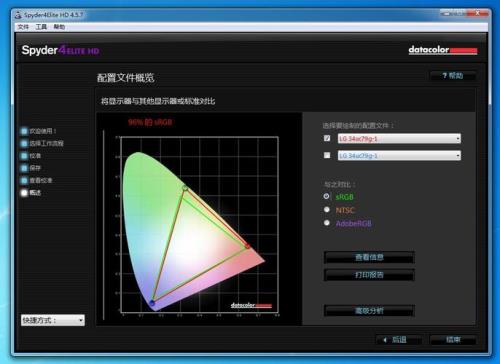Click the white 概述 step indicator icon
Screen dimensions: 500x364
click(x=24, y=193)
